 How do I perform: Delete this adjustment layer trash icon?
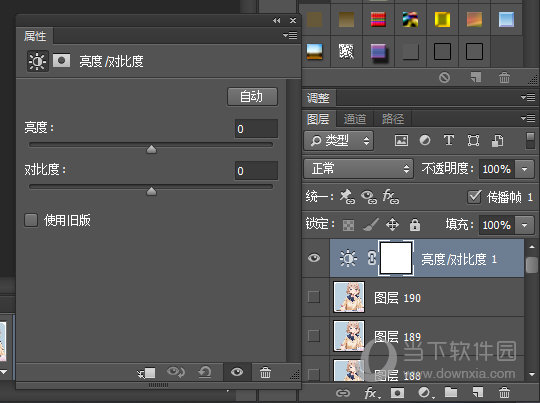[265, 372]
